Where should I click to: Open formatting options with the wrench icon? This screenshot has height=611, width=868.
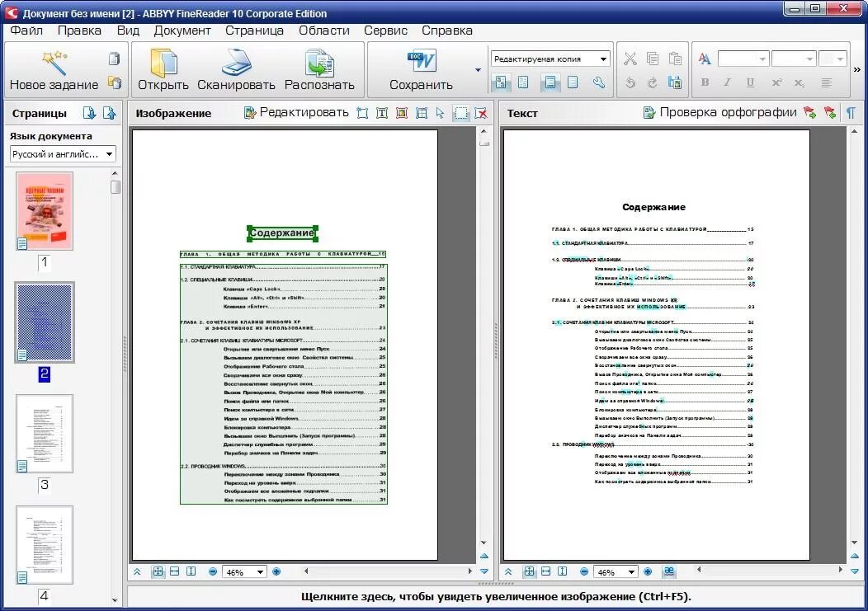598,82
